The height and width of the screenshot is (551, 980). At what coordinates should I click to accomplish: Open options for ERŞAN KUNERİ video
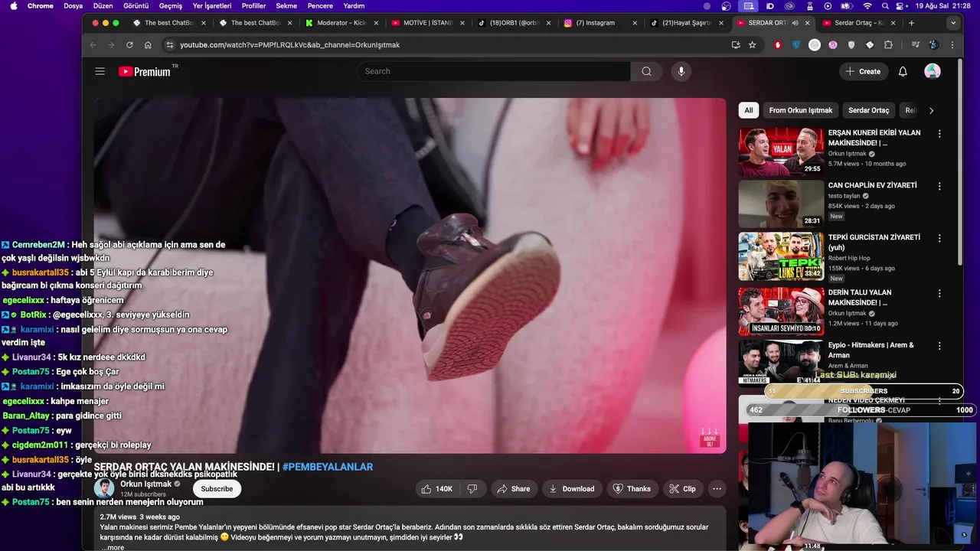(x=939, y=133)
